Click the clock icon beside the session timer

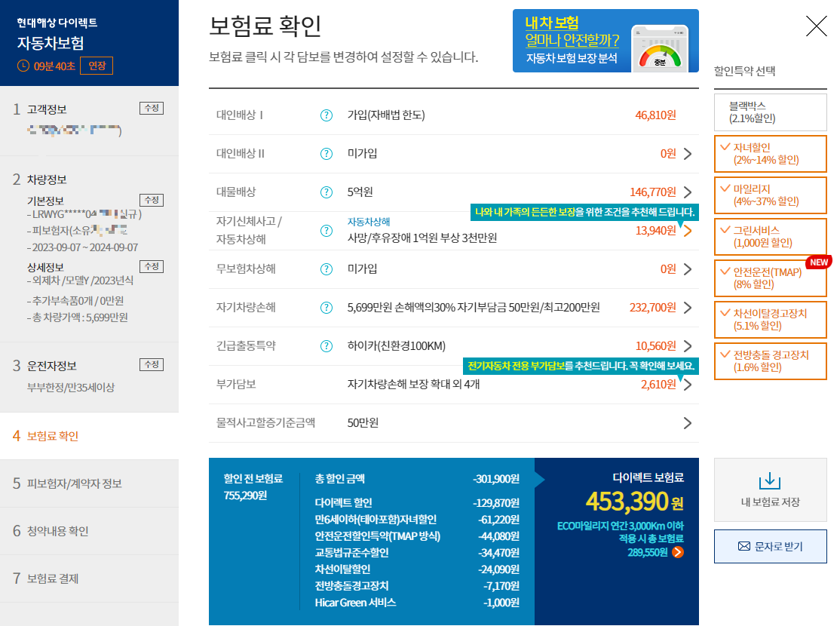click(23, 66)
